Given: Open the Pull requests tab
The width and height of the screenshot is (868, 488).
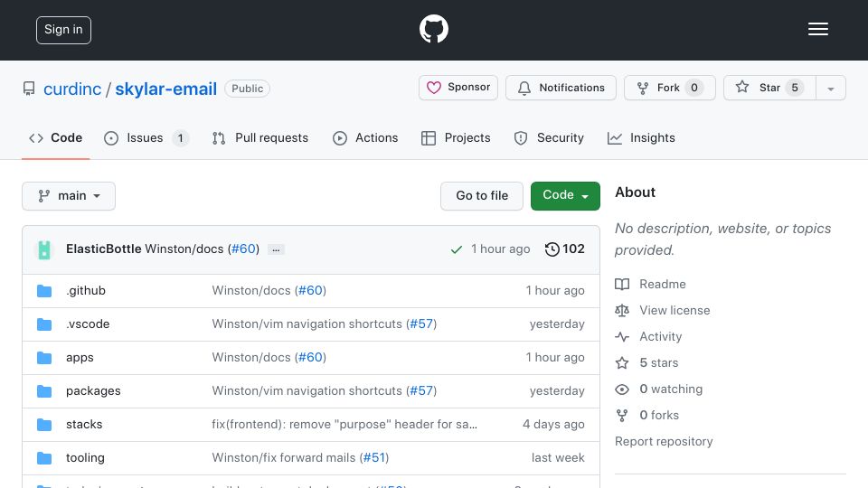Looking at the screenshot, I should (x=260, y=137).
